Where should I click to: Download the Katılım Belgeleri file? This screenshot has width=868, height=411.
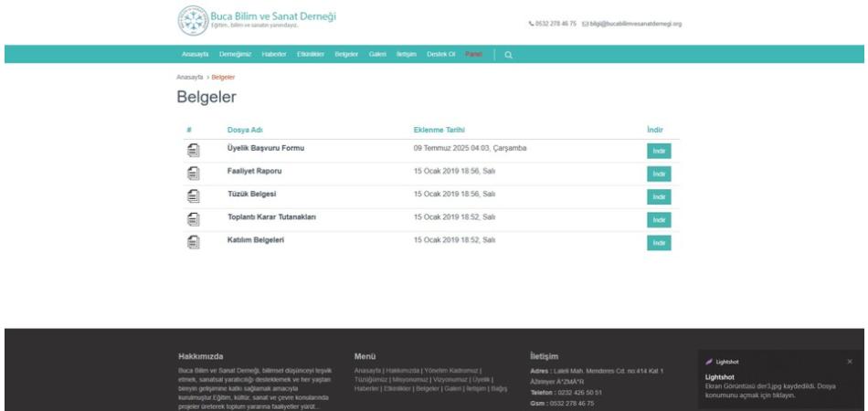pos(659,243)
